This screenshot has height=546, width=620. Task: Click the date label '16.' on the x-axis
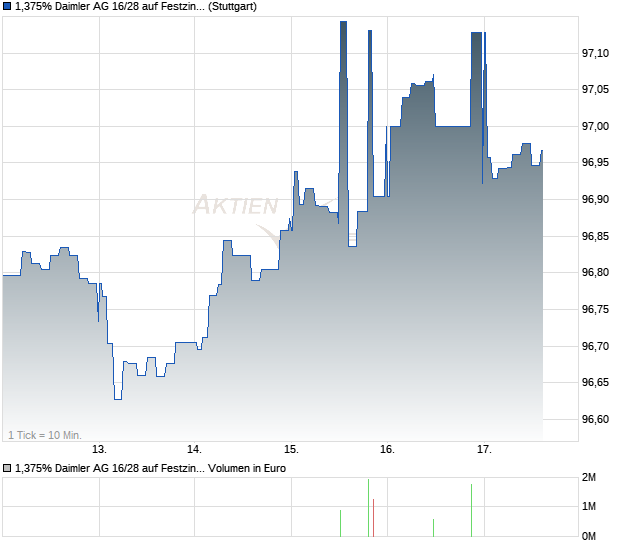pos(388,450)
